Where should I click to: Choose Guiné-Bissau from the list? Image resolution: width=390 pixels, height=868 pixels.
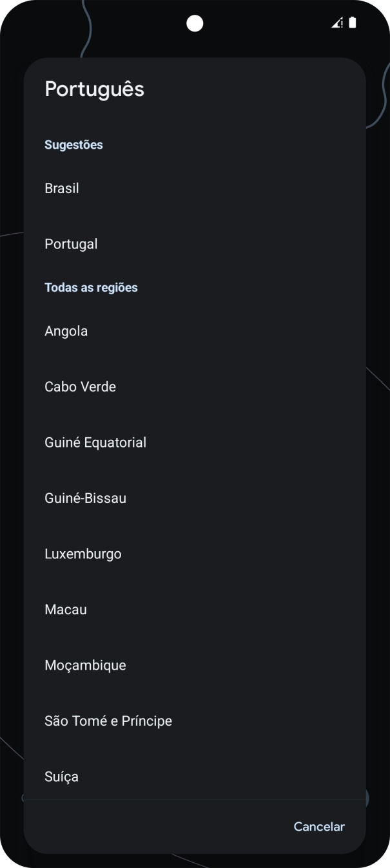pos(86,498)
